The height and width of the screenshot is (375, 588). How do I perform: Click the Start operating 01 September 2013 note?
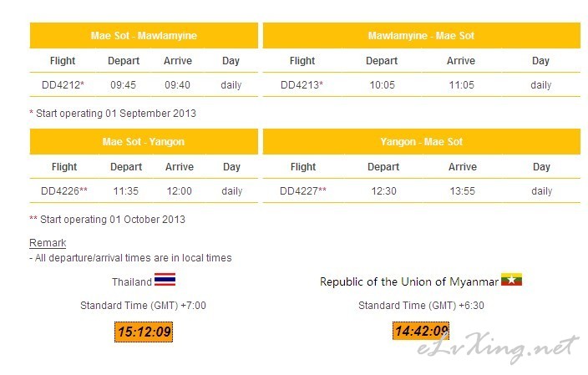pos(113,114)
